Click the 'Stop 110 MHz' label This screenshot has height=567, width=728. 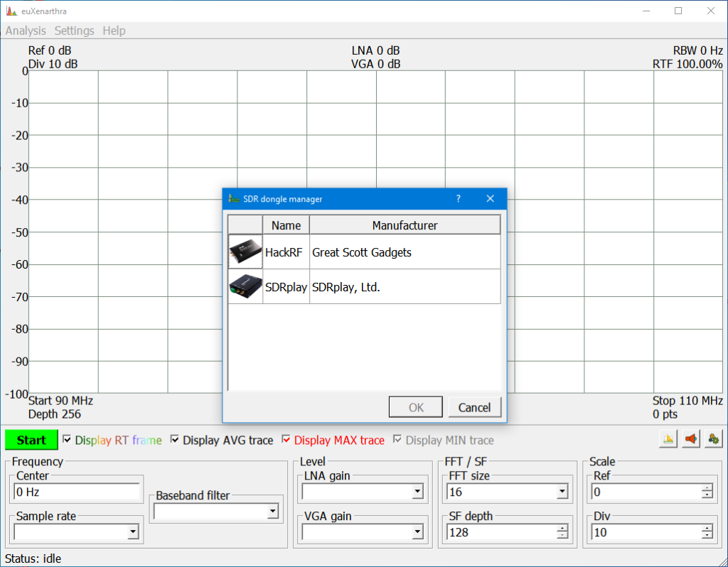pos(687,401)
